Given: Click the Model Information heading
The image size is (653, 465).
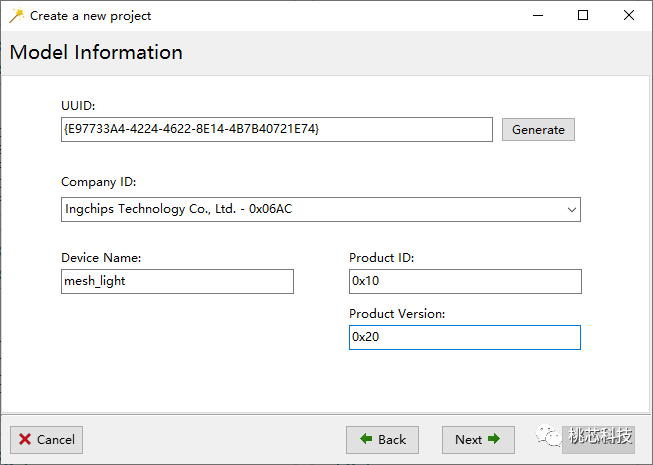Looking at the screenshot, I should click(x=96, y=52).
